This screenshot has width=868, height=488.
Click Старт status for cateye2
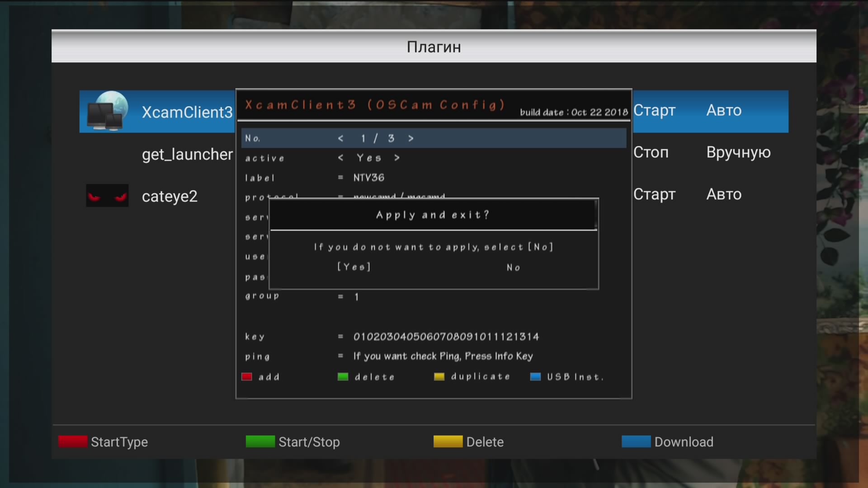tap(655, 194)
